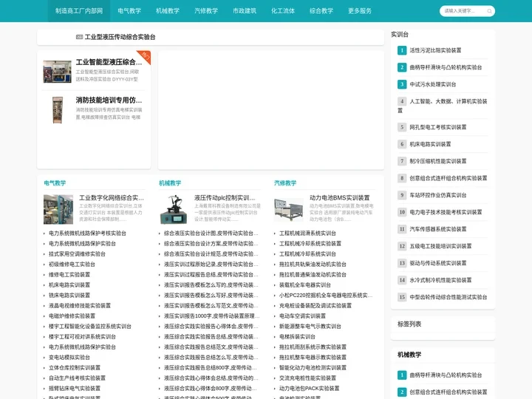The width and height of the screenshot is (532, 399).
Task: Open the 综合教学 navigation menu item
Action: pos(321,11)
